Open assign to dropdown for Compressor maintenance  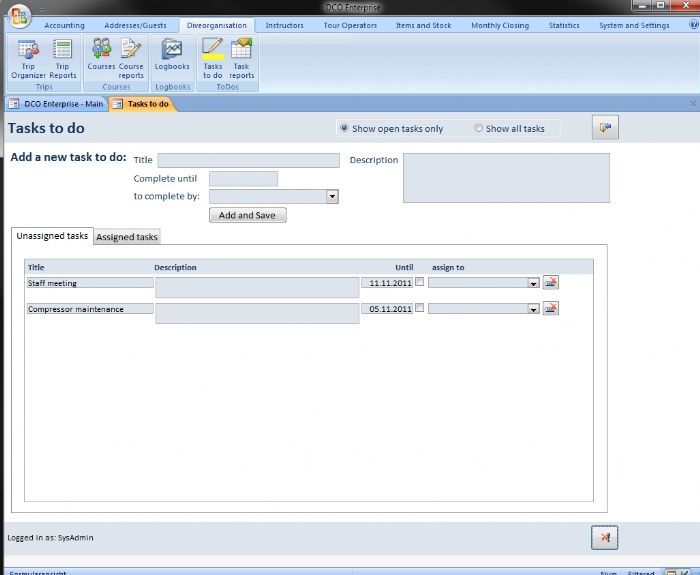pos(533,309)
